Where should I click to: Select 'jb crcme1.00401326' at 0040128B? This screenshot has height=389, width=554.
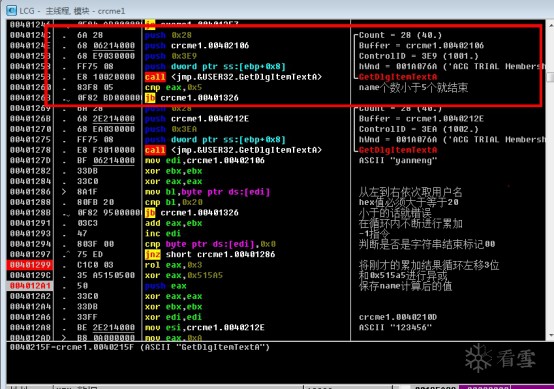coord(191,213)
